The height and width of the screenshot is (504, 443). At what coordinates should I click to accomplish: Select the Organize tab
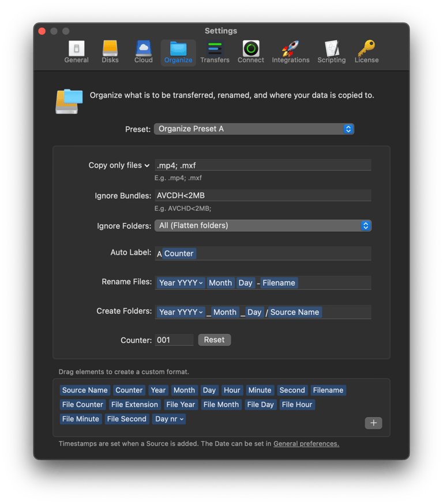[178, 52]
